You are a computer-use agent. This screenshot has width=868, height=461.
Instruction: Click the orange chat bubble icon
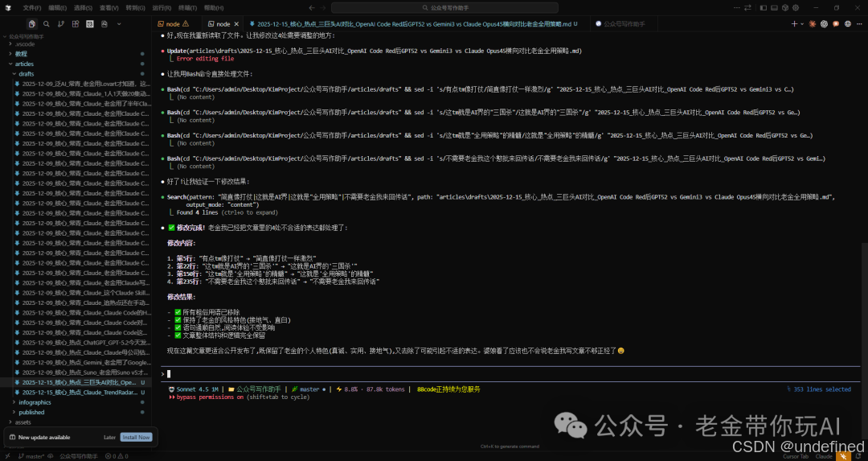(836, 24)
